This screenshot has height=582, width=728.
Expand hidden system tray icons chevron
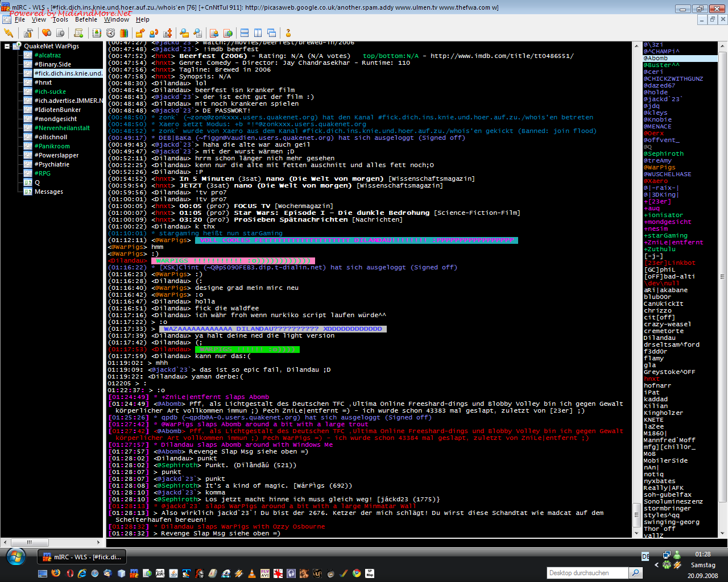click(657, 565)
